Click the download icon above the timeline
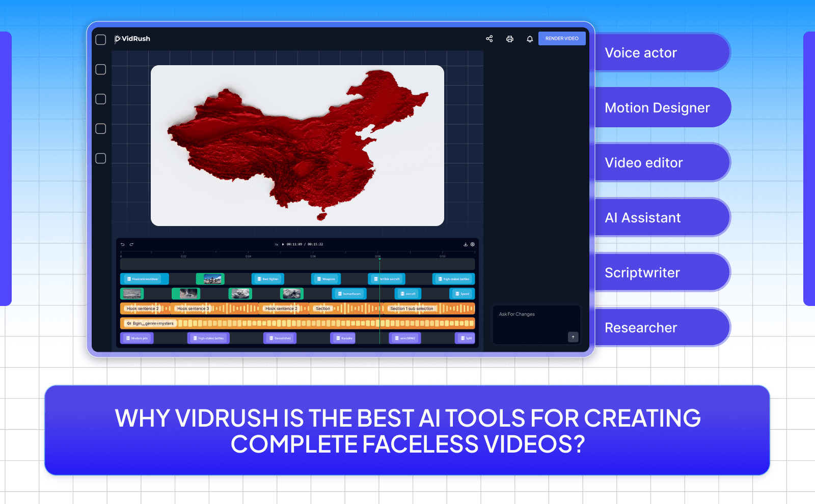 click(x=465, y=244)
